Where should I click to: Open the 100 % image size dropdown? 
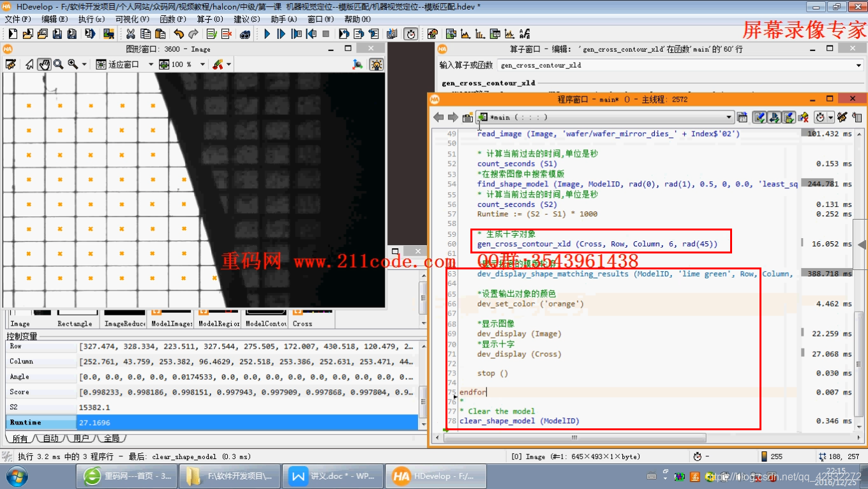pos(204,64)
